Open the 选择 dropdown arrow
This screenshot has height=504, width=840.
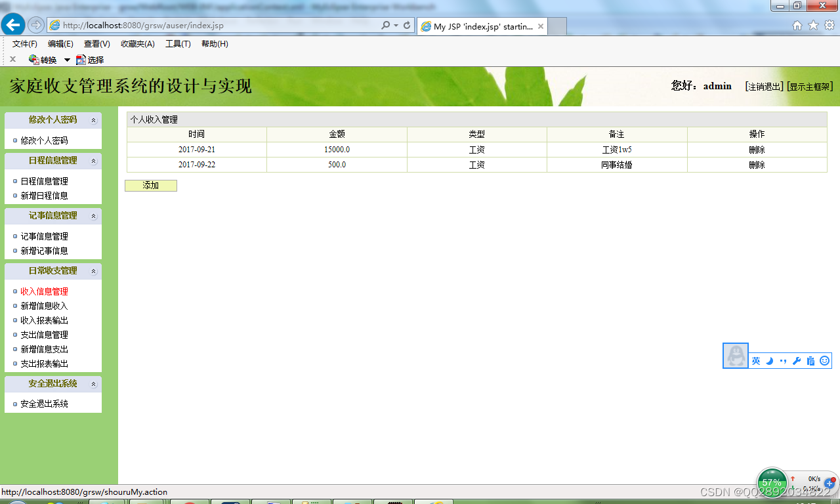[67, 60]
